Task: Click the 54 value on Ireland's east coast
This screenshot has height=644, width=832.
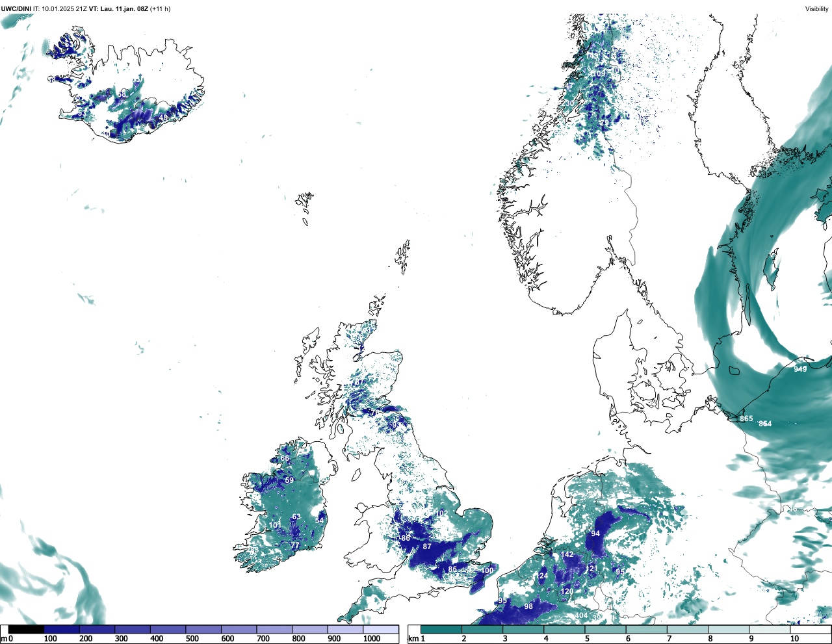Action: (x=319, y=521)
